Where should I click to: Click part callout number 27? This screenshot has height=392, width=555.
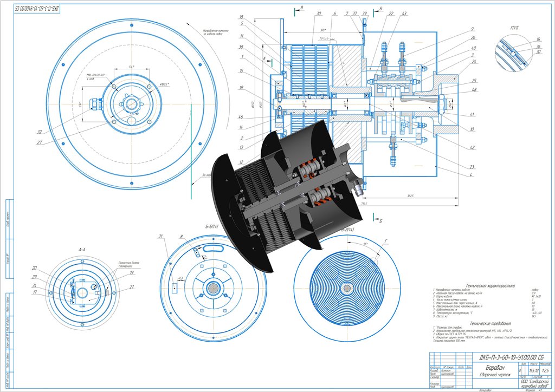39,142
